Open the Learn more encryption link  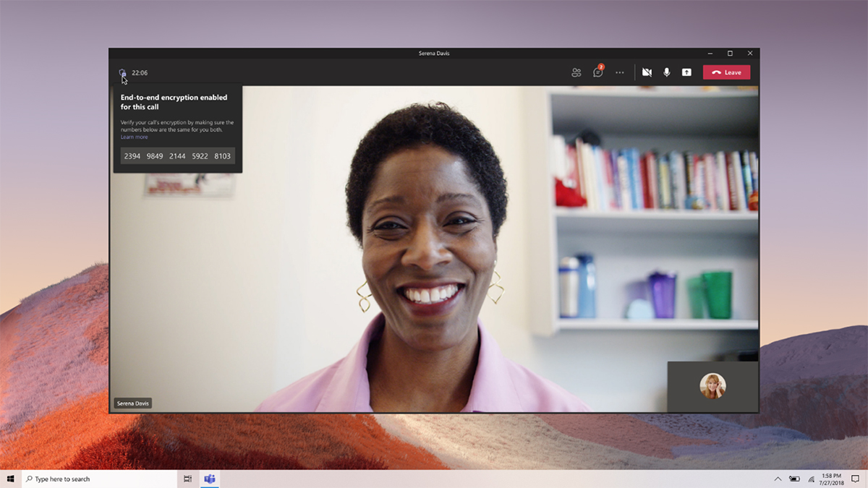(134, 137)
